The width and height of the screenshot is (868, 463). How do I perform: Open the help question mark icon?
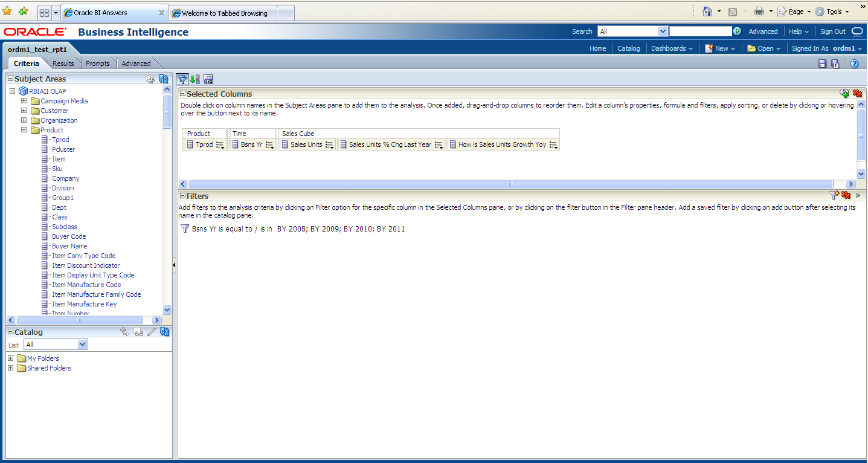point(854,63)
